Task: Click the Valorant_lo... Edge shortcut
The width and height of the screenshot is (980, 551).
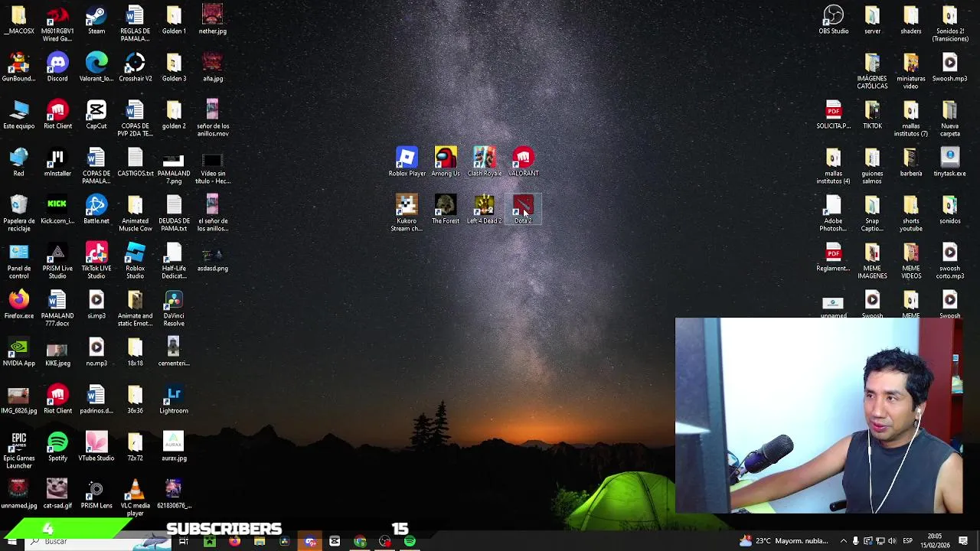Action: (96, 67)
